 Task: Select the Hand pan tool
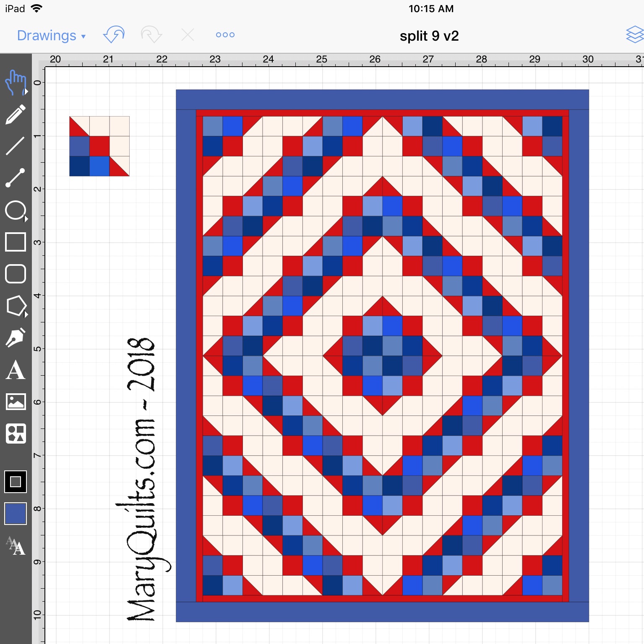point(16,82)
